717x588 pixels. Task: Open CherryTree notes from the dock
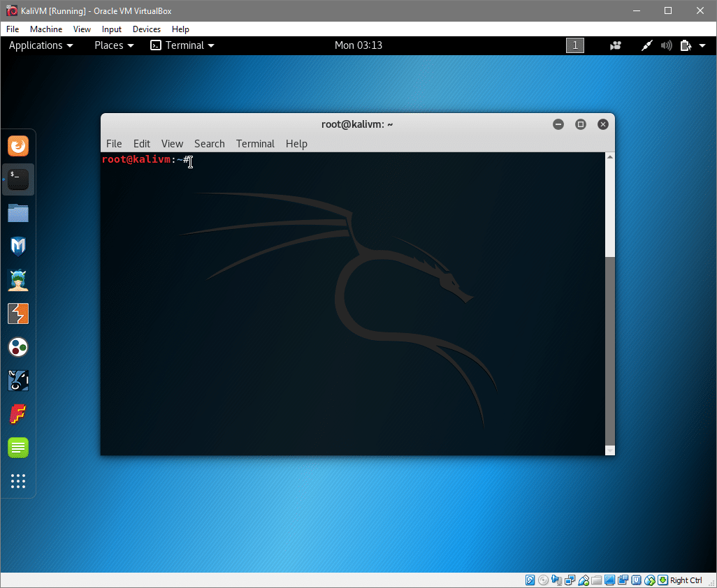tap(18, 448)
